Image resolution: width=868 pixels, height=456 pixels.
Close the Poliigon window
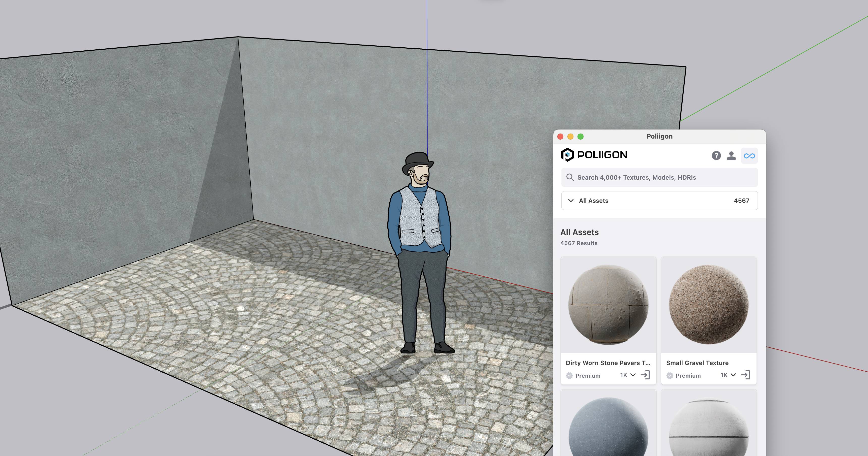click(x=560, y=136)
